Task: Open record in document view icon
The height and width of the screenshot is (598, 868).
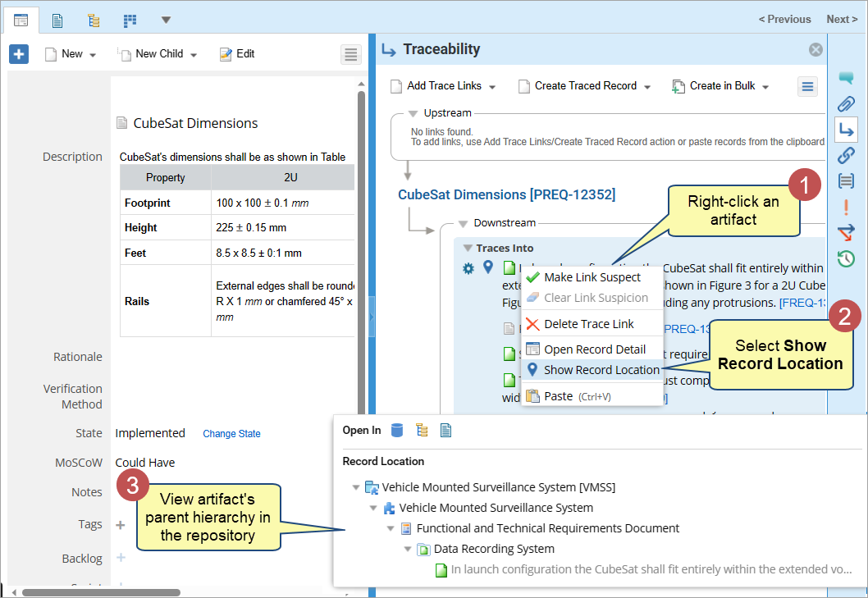Action: point(445,430)
